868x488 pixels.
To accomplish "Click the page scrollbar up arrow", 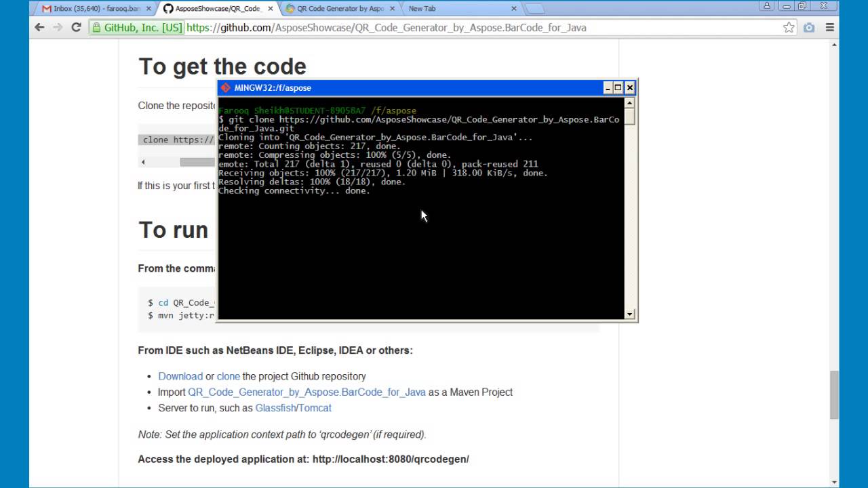I will [x=834, y=43].
